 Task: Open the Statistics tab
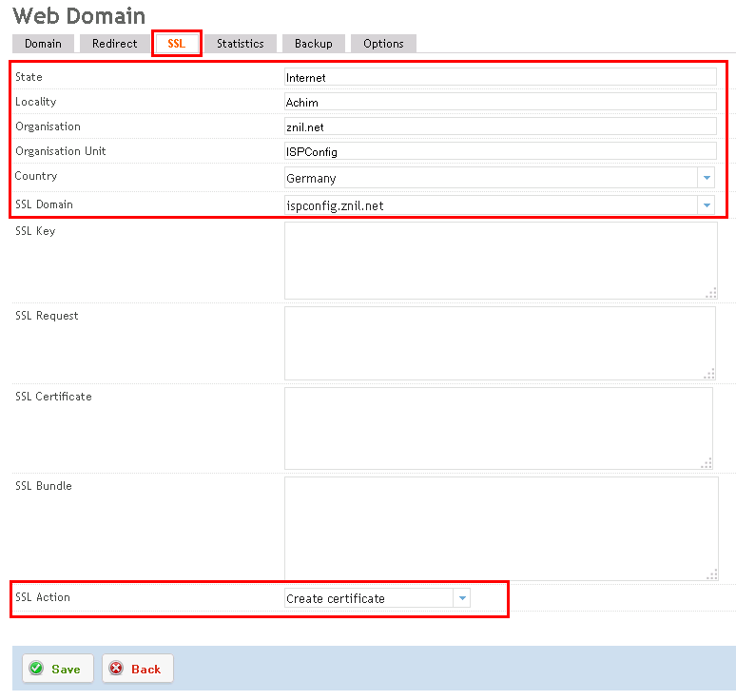click(x=240, y=44)
